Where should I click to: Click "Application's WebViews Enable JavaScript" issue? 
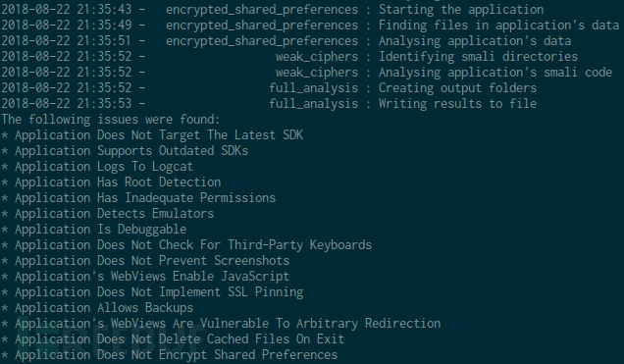tap(152, 277)
